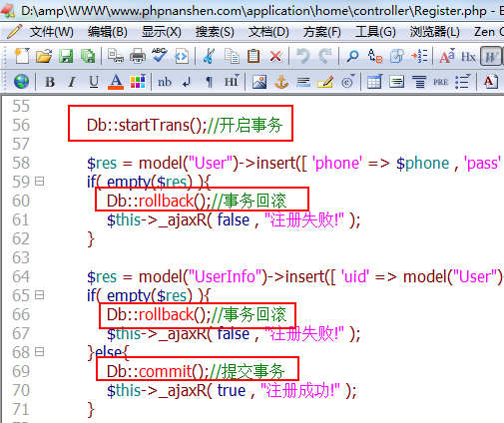Toggle Bold formatting button

click(50, 82)
